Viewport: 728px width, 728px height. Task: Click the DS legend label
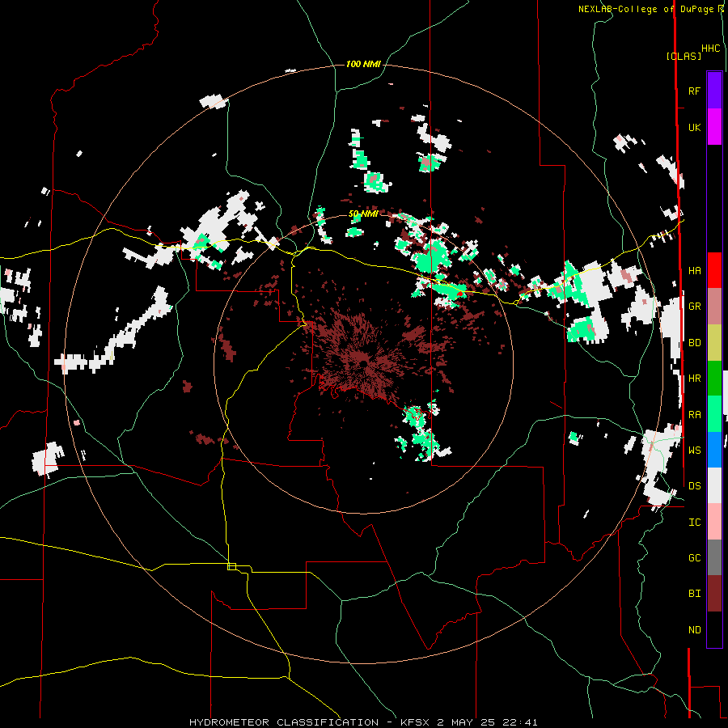point(694,486)
